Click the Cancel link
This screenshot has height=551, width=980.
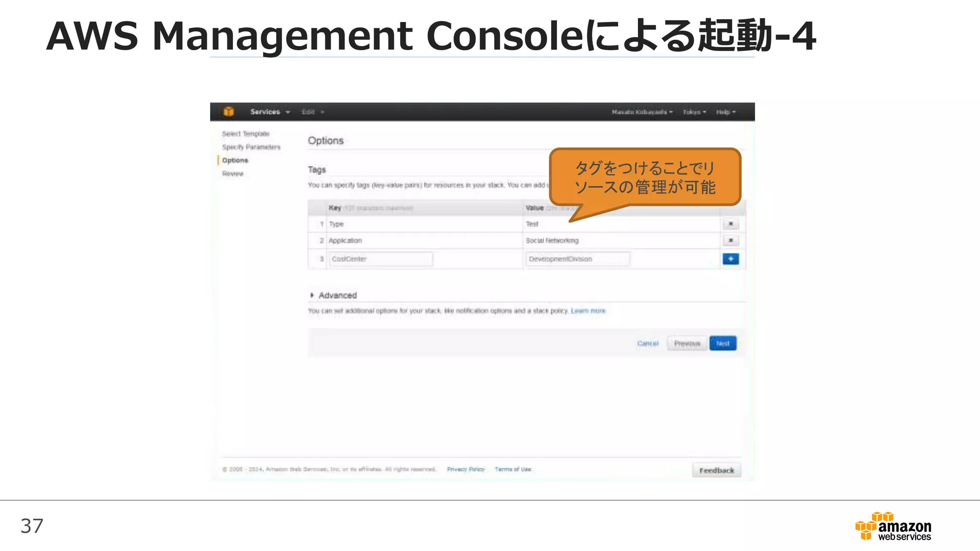pos(648,343)
